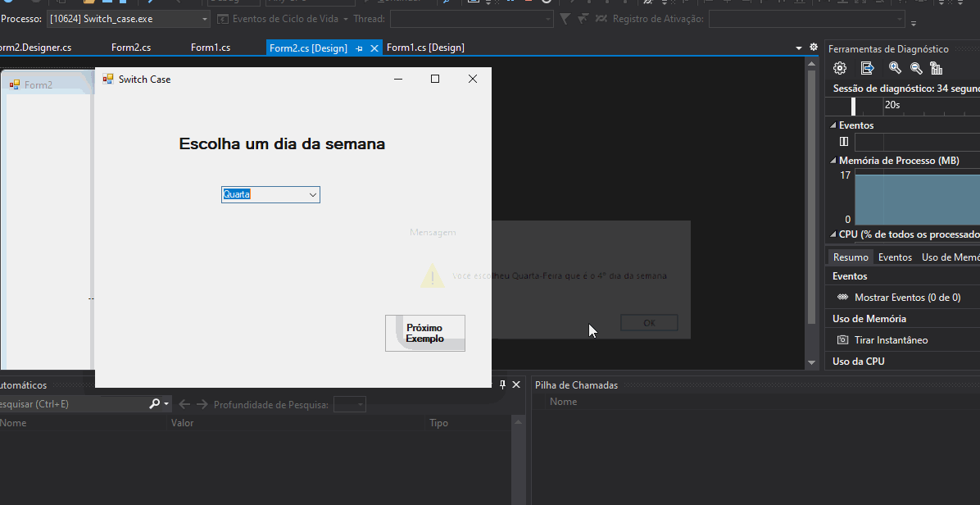
Task: Open the Registro de Ativação dropdown
Action: tap(900, 20)
